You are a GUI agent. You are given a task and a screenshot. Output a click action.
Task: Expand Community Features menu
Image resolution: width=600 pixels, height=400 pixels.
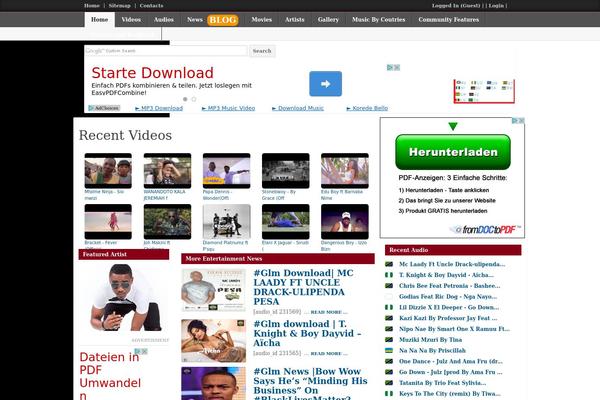pos(448,20)
